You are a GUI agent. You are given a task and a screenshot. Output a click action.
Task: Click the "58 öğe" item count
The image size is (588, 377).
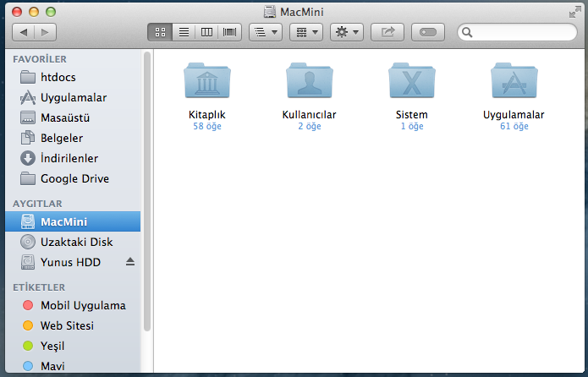pos(207,126)
